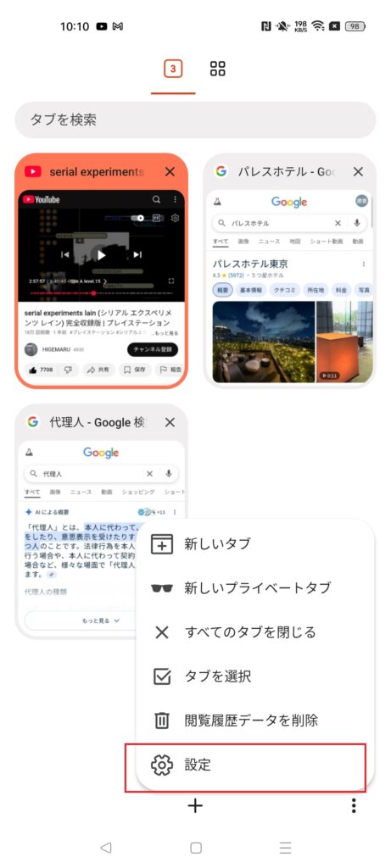Open the tab count view showing 3
The width and height of the screenshot is (391, 868).
[x=173, y=69]
